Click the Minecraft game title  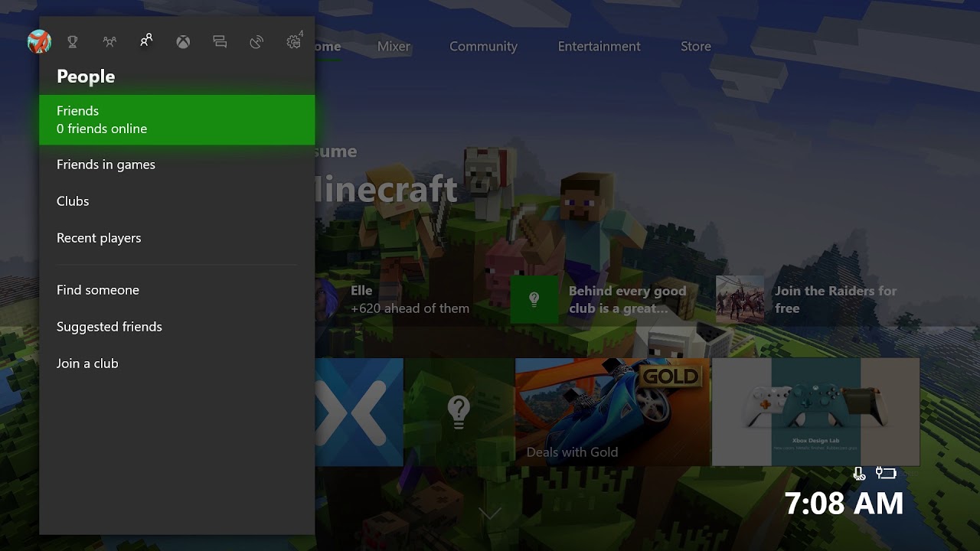(x=387, y=189)
